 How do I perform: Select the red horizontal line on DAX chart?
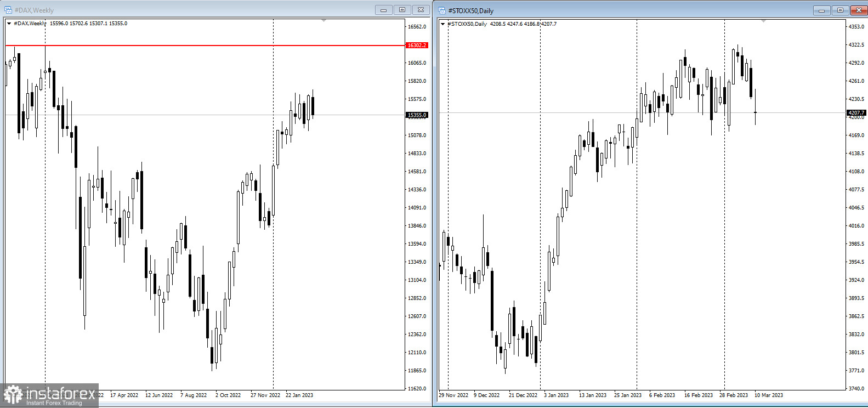pos(205,46)
